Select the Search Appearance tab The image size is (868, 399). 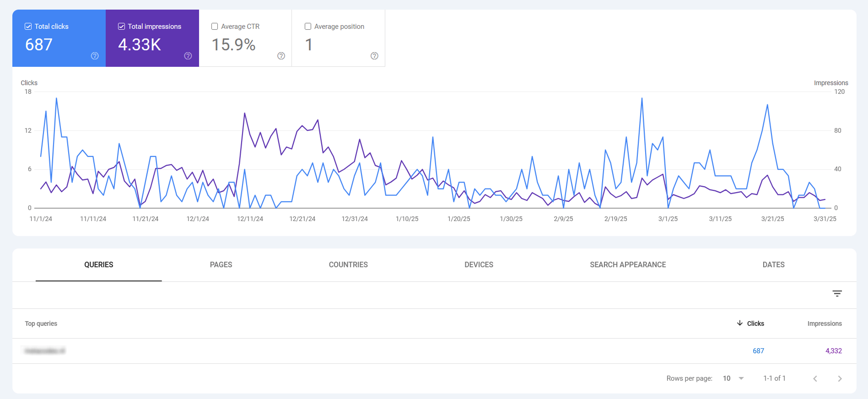tap(627, 265)
